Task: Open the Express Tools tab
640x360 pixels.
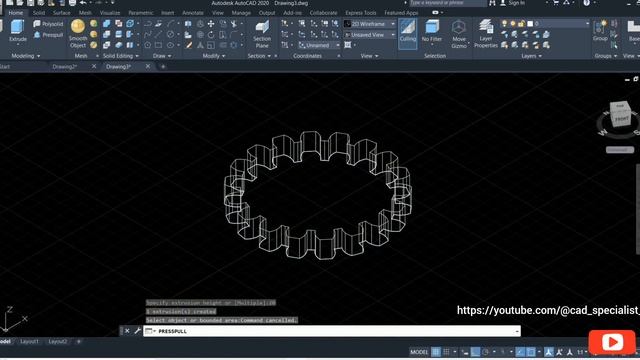Action: tap(360, 13)
